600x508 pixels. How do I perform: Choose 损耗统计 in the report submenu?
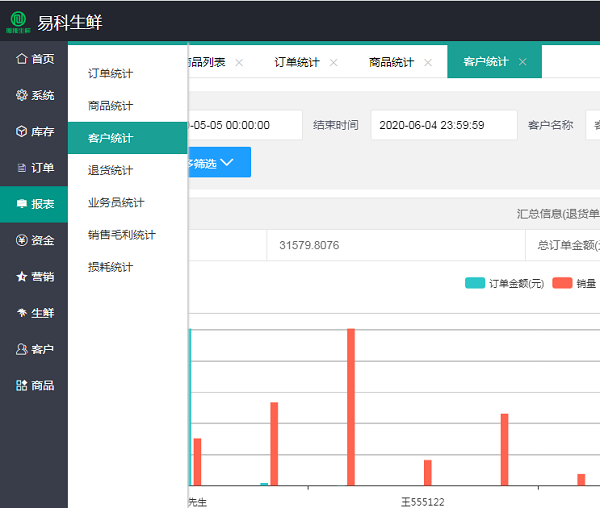[x=110, y=267]
